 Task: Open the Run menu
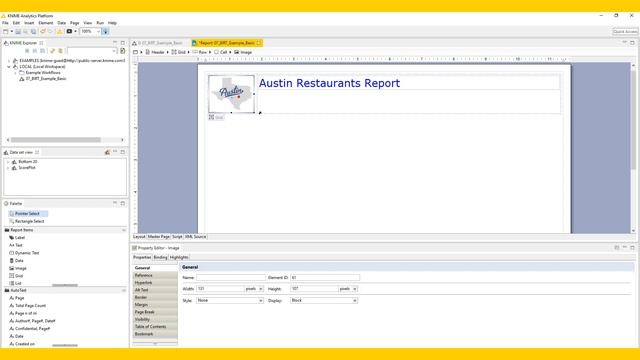(100, 23)
